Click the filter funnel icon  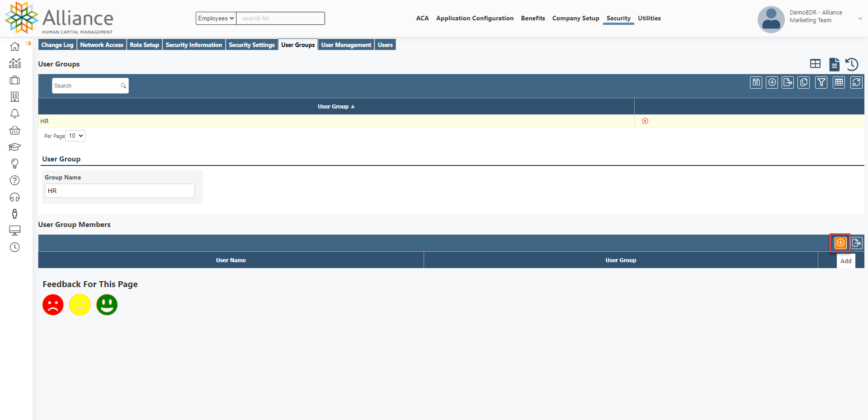pos(821,82)
